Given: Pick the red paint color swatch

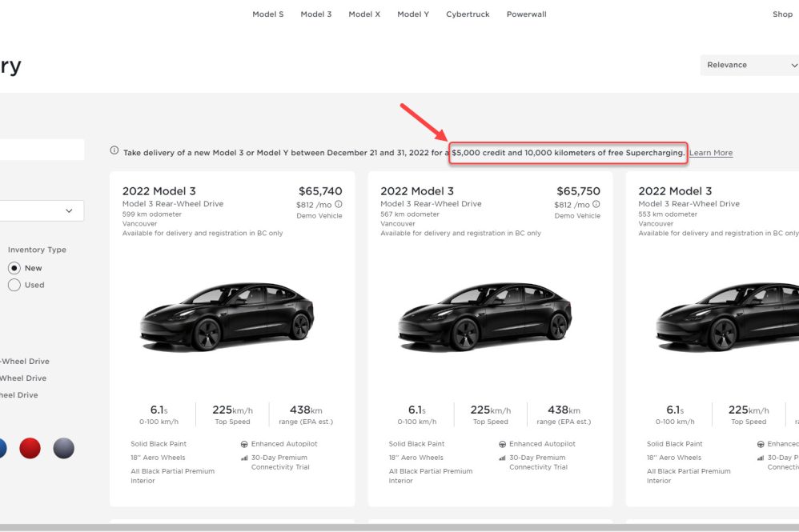Looking at the screenshot, I should tap(30, 449).
